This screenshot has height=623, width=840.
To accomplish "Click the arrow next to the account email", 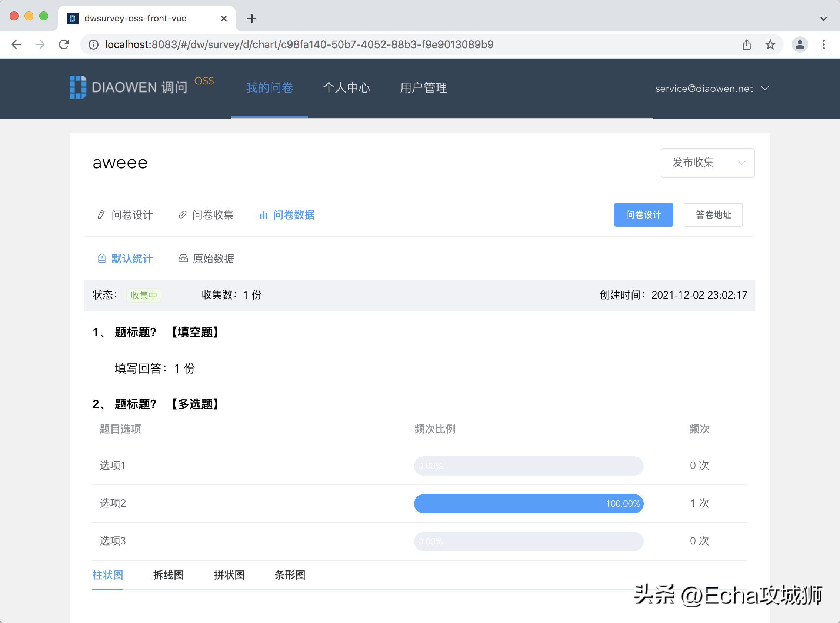I will coord(764,88).
